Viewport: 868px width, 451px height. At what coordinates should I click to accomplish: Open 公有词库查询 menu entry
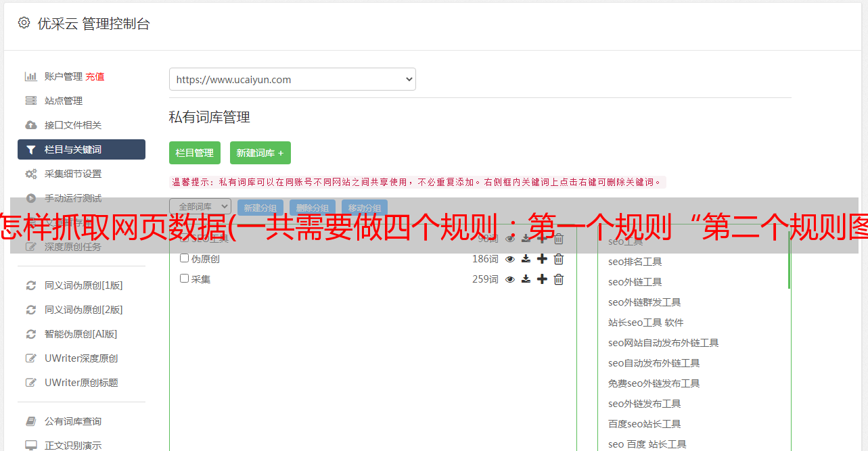(x=73, y=421)
